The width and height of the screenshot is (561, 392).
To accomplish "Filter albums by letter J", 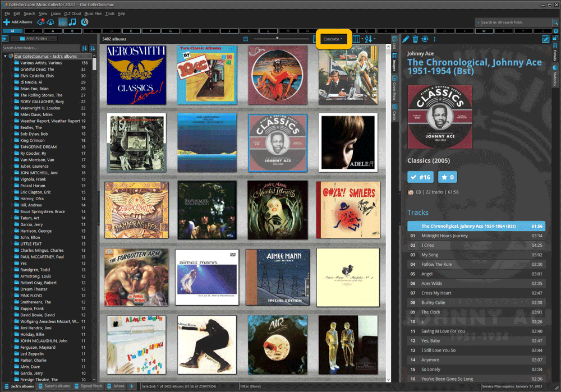I will tap(229, 31).
